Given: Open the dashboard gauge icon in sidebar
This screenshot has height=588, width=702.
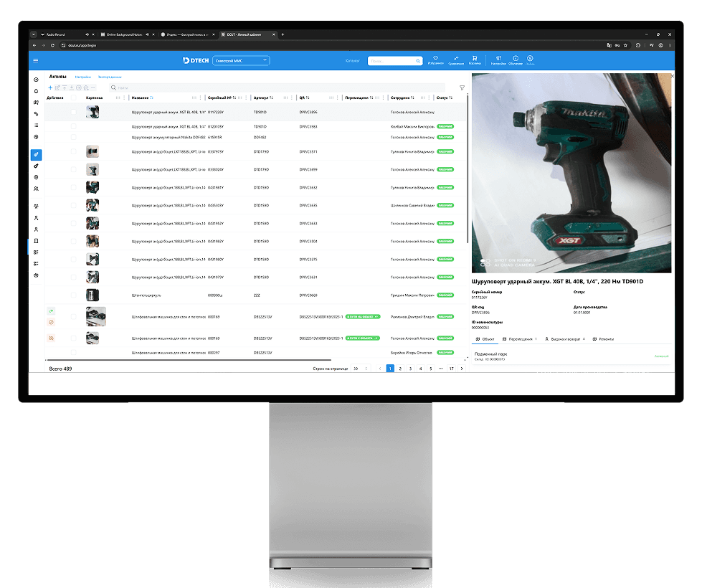Looking at the screenshot, I should click(37, 80).
